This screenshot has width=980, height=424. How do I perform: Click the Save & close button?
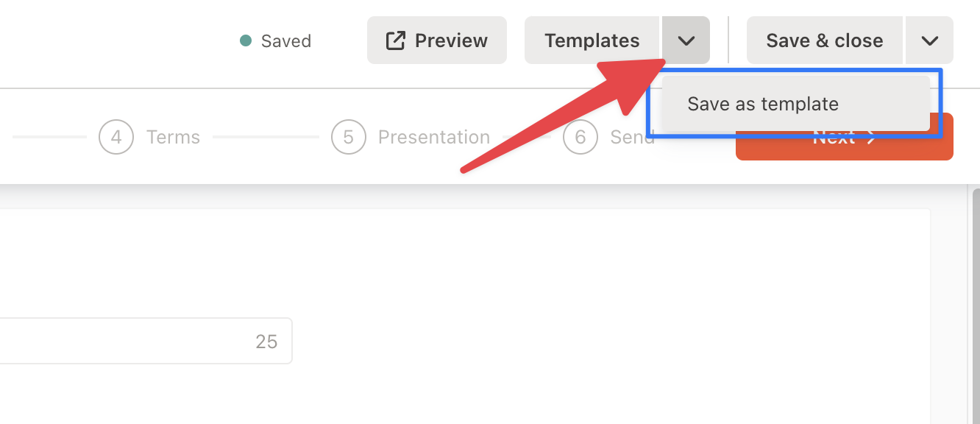pyautogui.click(x=825, y=40)
